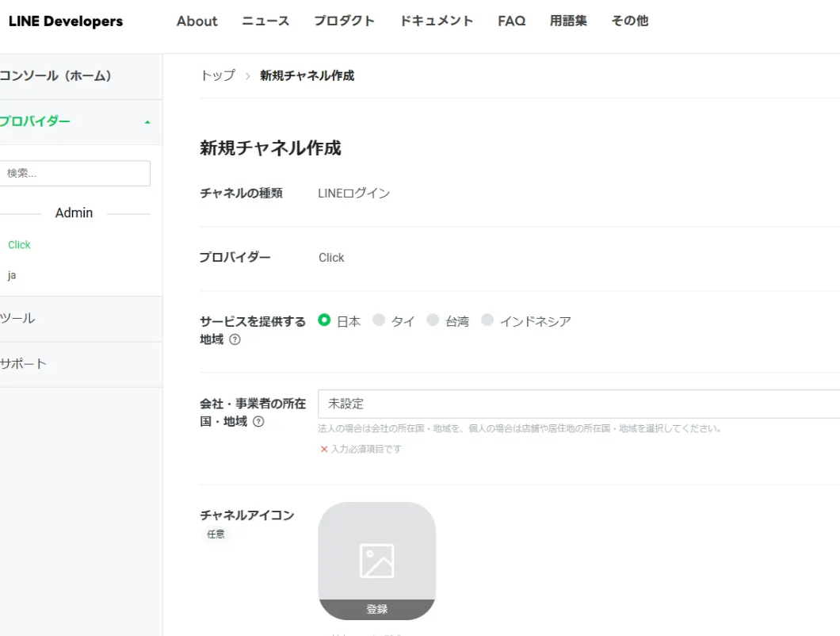
Task: Click the 任意 optional badge
Action: pyautogui.click(x=216, y=534)
